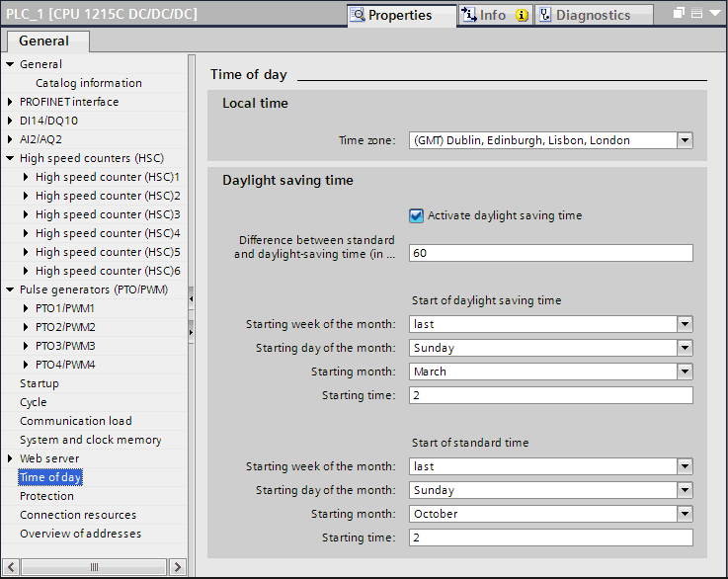The width and height of the screenshot is (728, 579).
Task: Collapse Pulse generators (PTO/PWM) node
Action: 10,289
